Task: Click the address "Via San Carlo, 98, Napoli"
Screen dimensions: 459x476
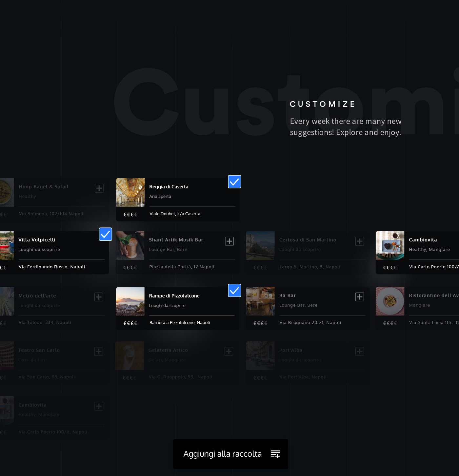Action: pyautogui.click(x=47, y=377)
